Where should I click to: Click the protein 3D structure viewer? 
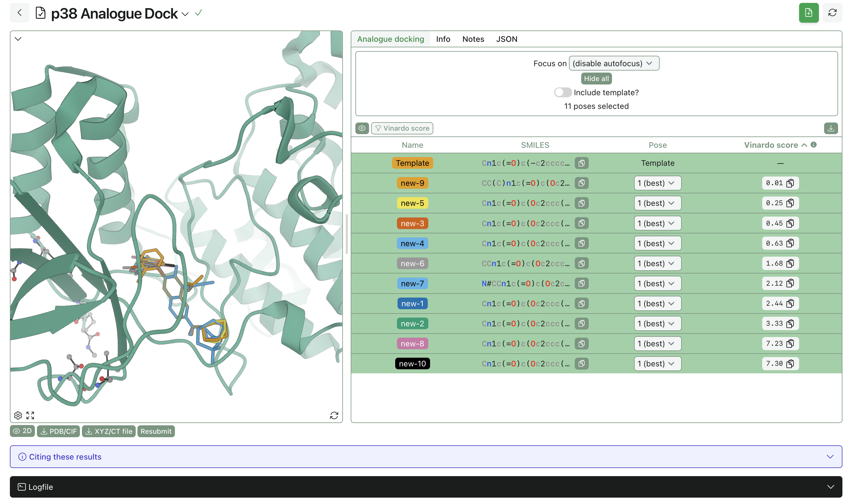[176, 226]
